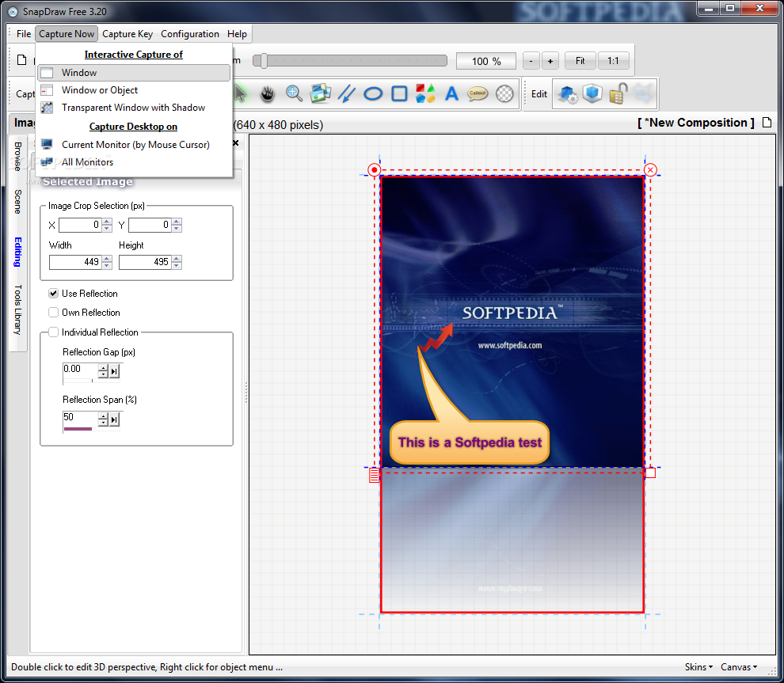Click the new document icon in toolbar
The image size is (784, 683).
click(21, 60)
